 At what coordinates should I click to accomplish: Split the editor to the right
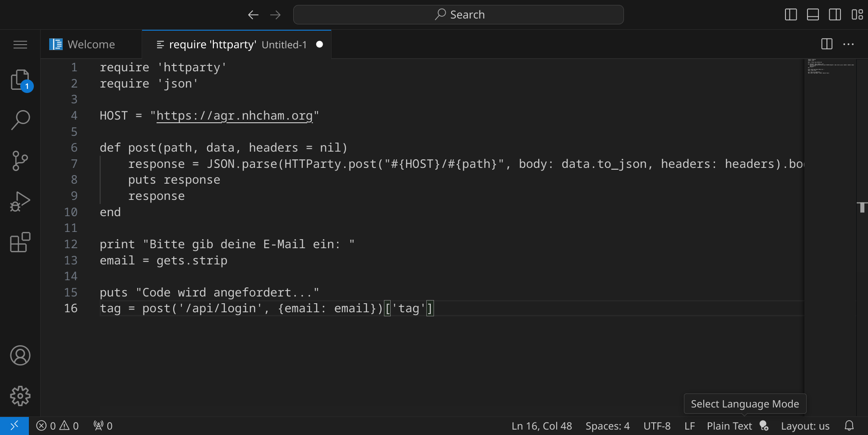tap(826, 44)
